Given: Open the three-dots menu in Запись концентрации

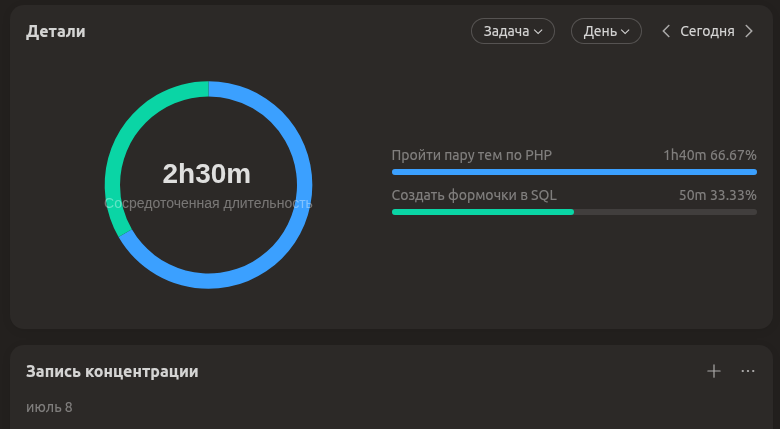Looking at the screenshot, I should (748, 371).
